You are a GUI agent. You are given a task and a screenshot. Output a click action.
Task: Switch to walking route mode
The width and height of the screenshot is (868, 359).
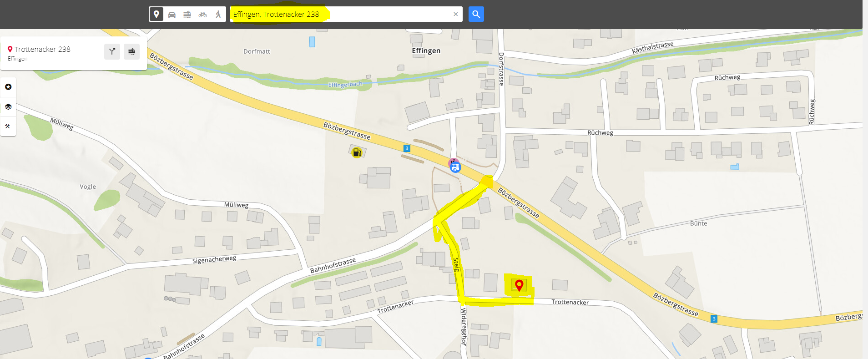(x=218, y=15)
